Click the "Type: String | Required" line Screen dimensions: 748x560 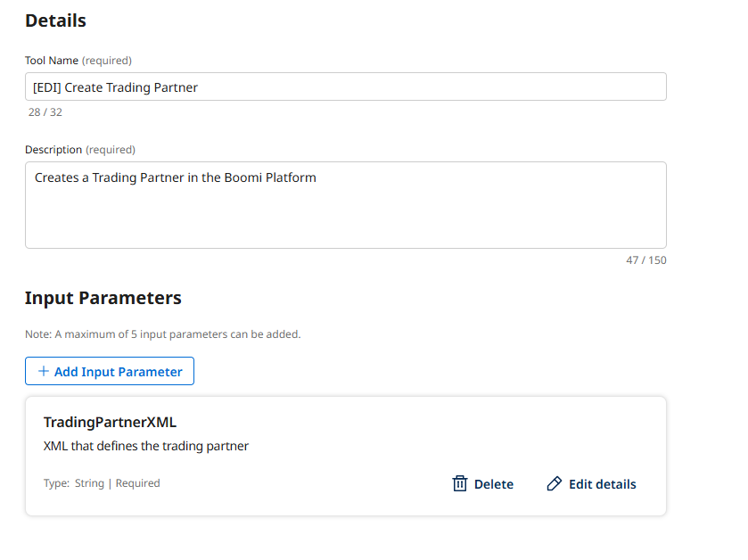point(102,483)
